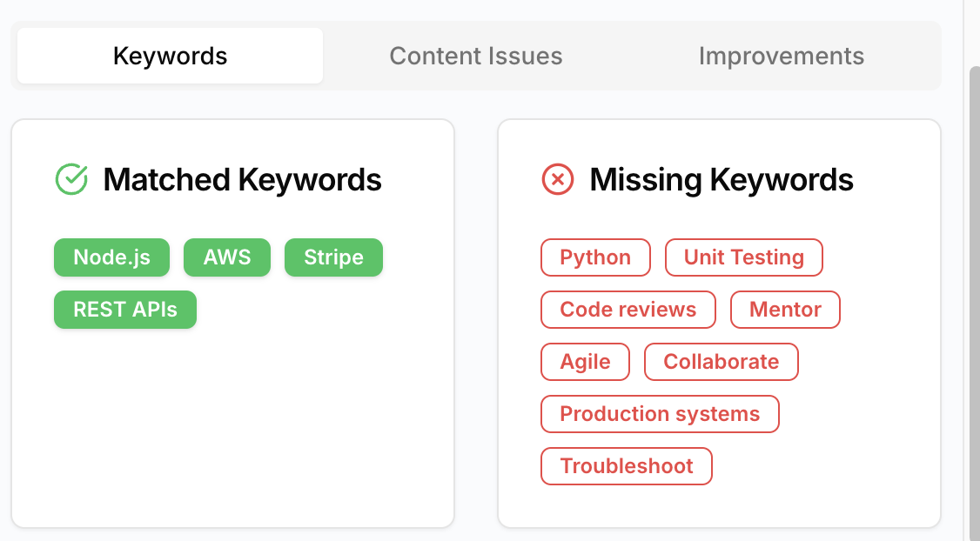Click the Code reviews missing tag
The image size is (980, 541).
pos(628,310)
